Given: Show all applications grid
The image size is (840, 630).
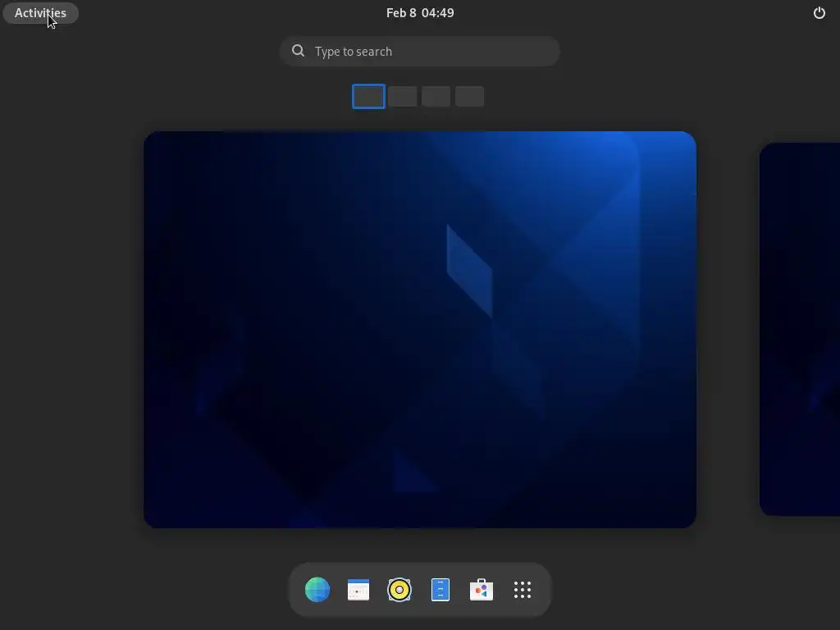Looking at the screenshot, I should point(523,590).
